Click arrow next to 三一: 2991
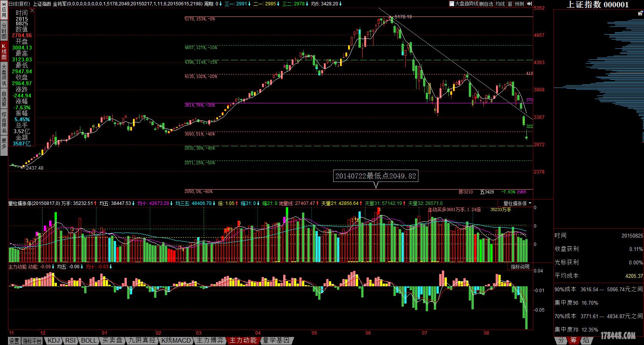This screenshot has height=345, width=644. 249,3
